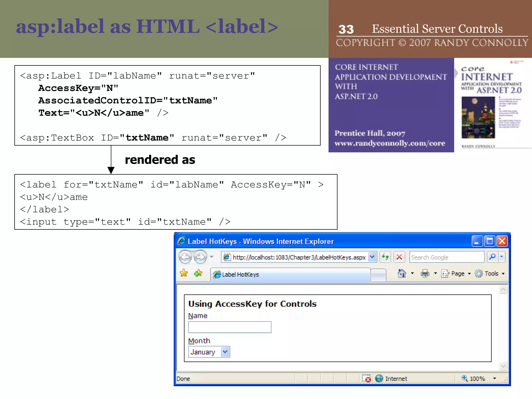Screen dimensions: 532x399
Task: Click the www.randyconnolly.com/core link text
Action: [x=390, y=143]
